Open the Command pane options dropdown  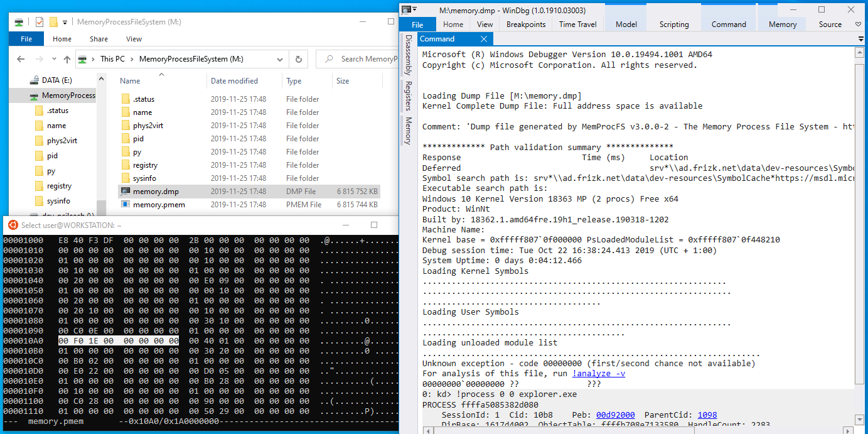pos(861,39)
